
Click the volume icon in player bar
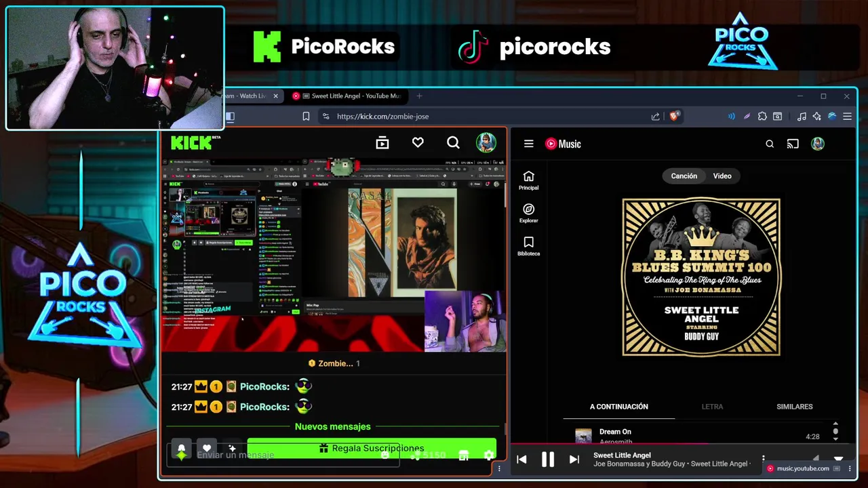tap(816, 459)
